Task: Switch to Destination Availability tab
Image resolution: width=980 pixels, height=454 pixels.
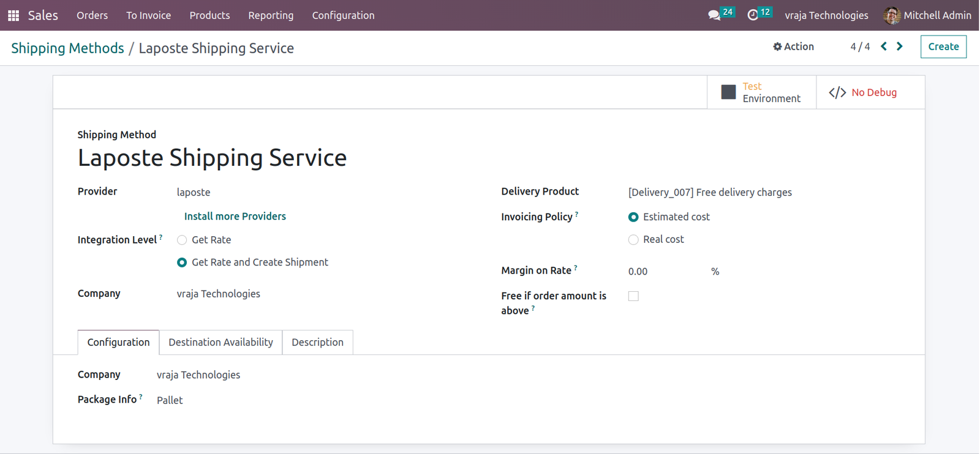Action: coord(221,342)
